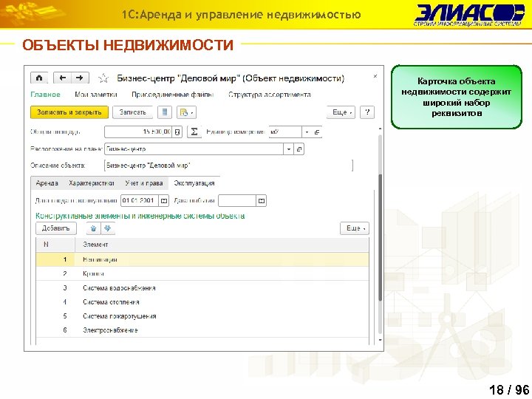
Task: Switch to the Учет и права tab
Action: tap(144, 183)
